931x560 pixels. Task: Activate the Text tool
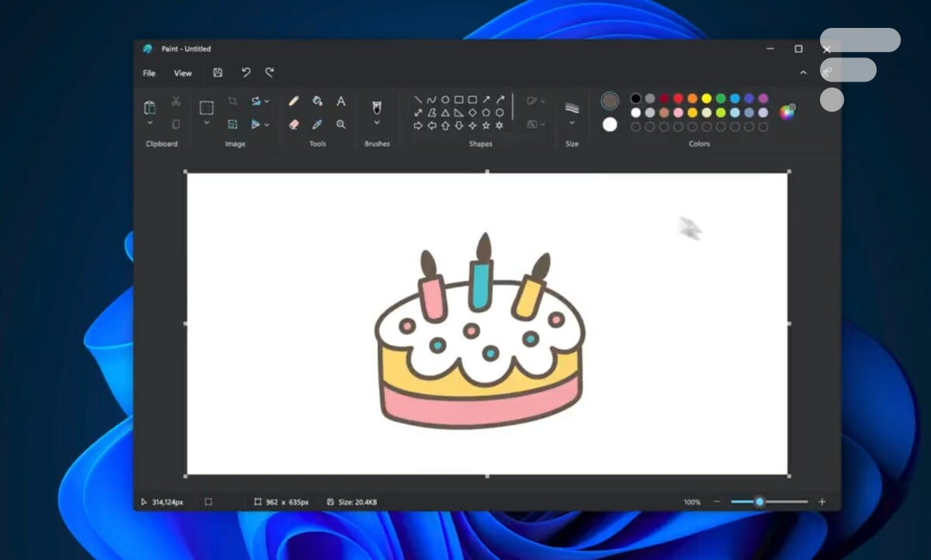[x=341, y=101]
